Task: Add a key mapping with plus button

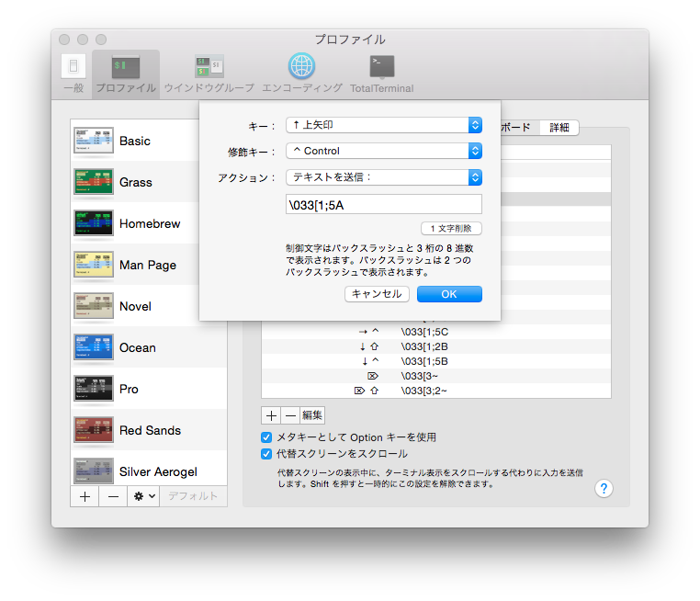Action: (271, 415)
